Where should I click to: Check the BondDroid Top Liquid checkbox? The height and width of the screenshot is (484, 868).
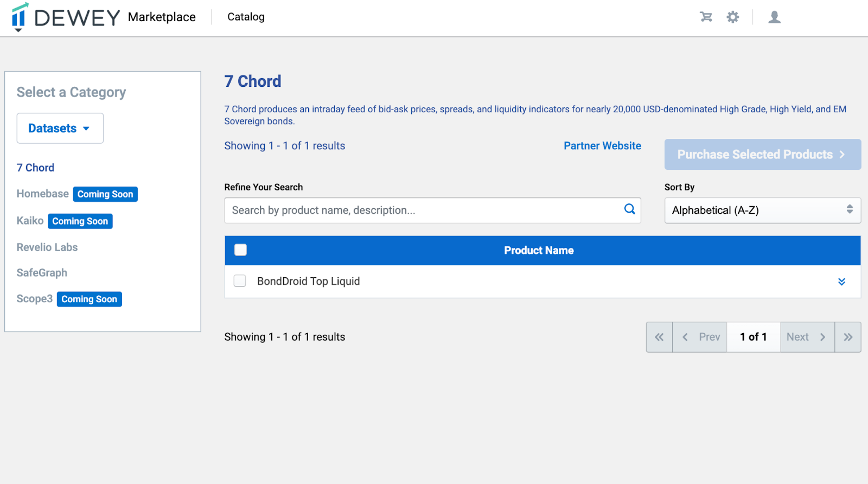click(x=239, y=281)
